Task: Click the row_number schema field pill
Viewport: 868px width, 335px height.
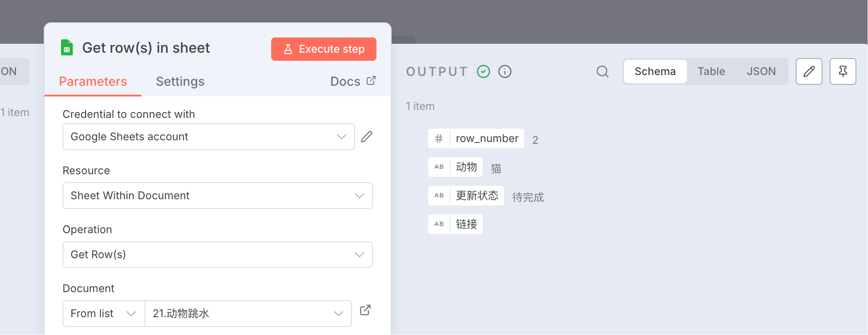Action: (x=476, y=138)
